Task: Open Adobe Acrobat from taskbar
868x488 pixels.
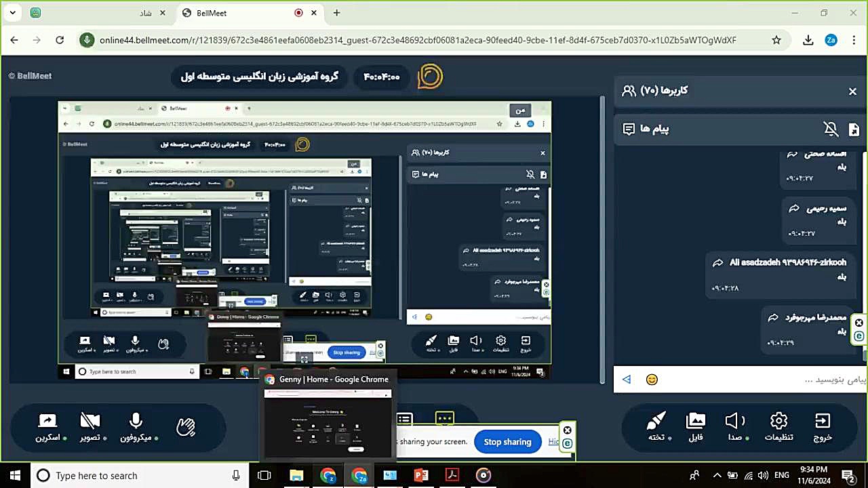Action: point(452,476)
